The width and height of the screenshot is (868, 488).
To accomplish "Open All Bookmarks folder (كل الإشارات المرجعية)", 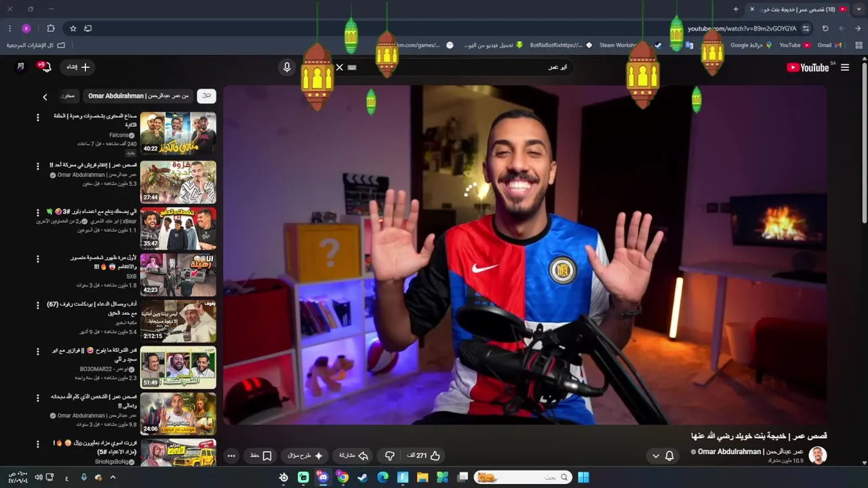I will (35, 45).
